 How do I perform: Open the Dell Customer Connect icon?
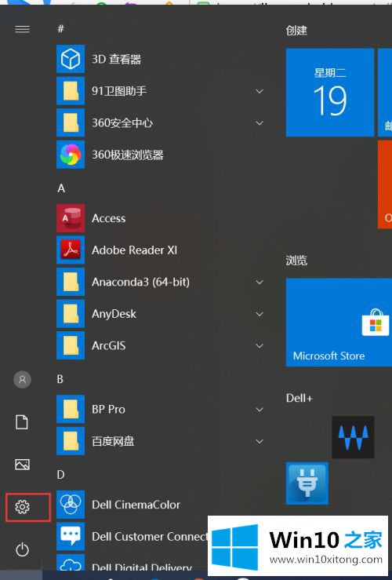(71, 536)
